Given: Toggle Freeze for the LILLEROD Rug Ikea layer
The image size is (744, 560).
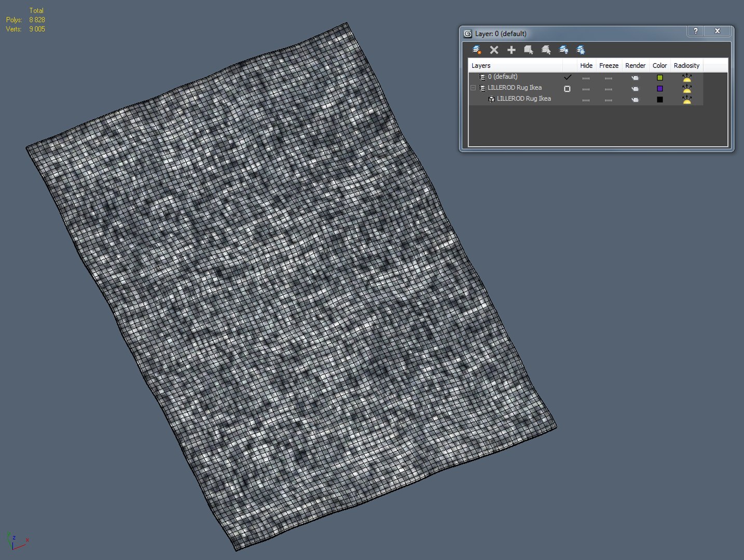Looking at the screenshot, I should point(609,89).
